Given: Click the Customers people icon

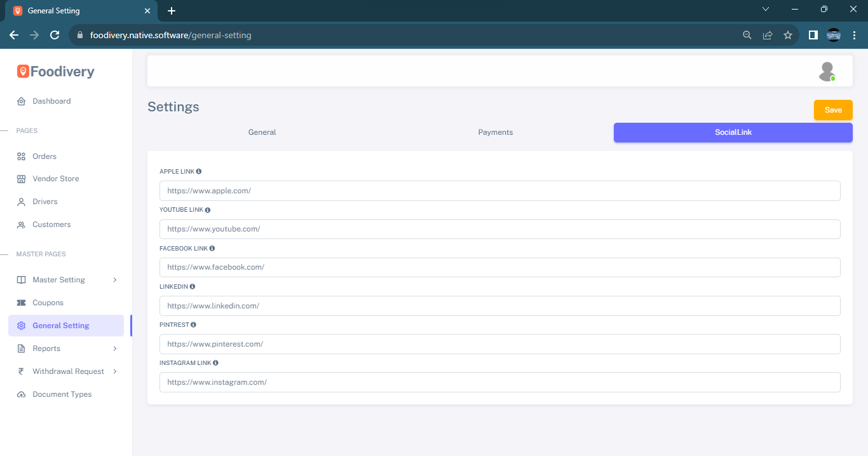Looking at the screenshot, I should pyautogui.click(x=21, y=225).
